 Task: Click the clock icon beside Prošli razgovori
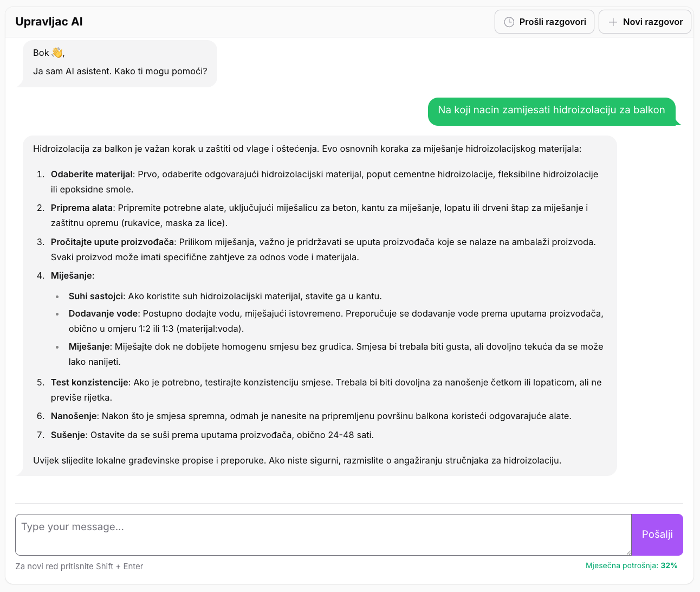click(x=509, y=22)
